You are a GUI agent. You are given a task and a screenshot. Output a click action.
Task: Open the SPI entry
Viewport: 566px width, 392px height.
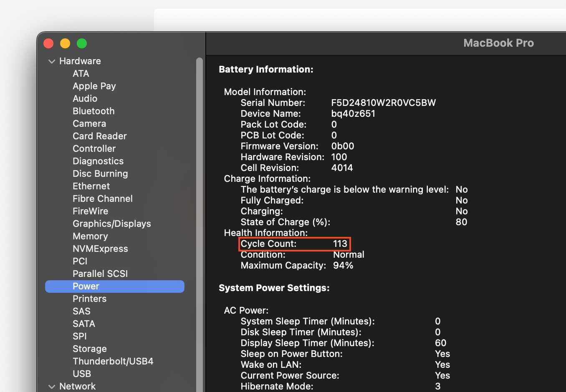click(x=80, y=337)
